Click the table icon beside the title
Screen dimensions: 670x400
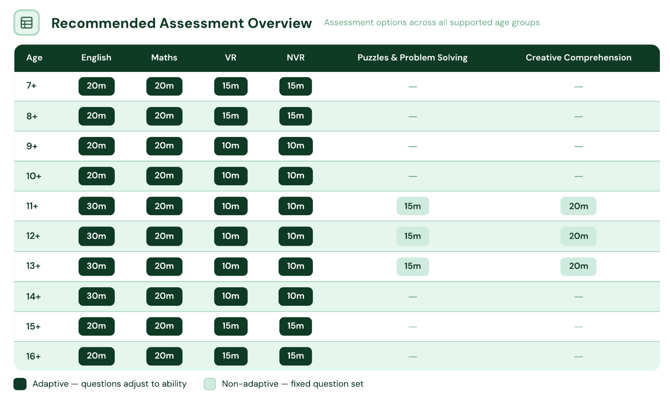pyautogui.click(x=26, y=23)
